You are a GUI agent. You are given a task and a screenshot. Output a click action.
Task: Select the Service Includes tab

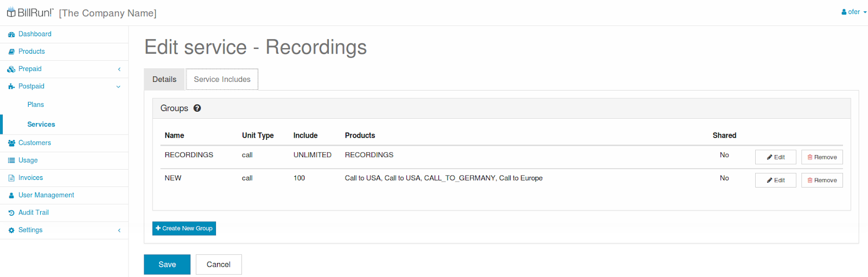[x=222, y=79]
